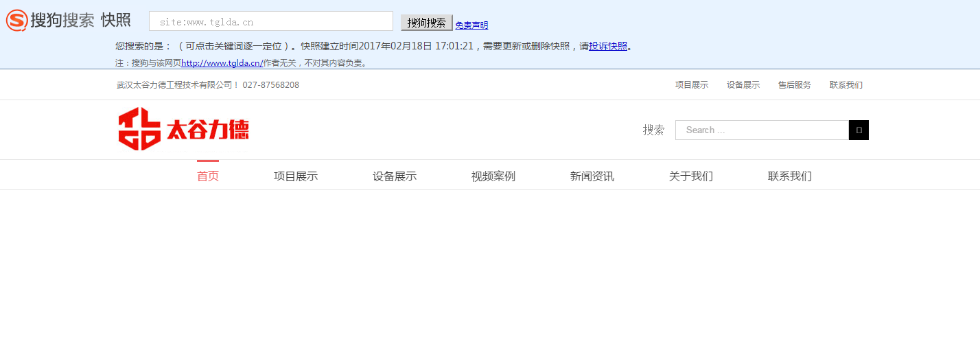Click the 投诉快照 link
Viewport: 980px width, 359px height.
[x=607, y=46]
